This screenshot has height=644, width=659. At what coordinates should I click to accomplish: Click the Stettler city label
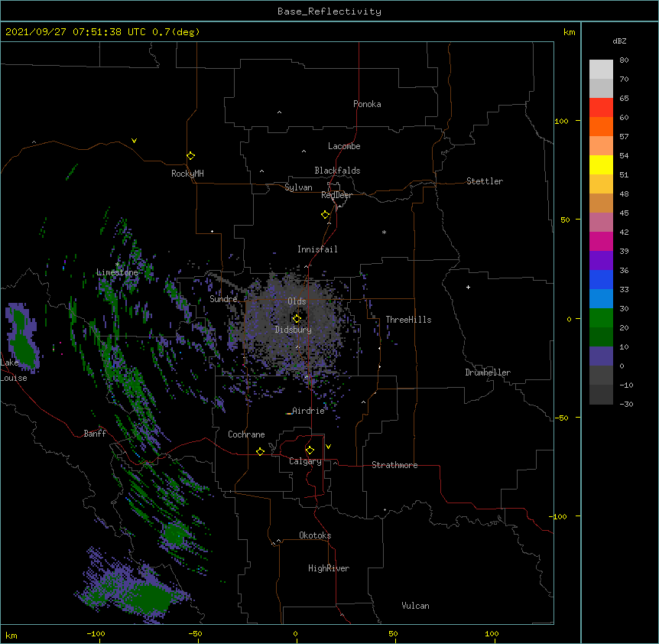coord(485,181)
